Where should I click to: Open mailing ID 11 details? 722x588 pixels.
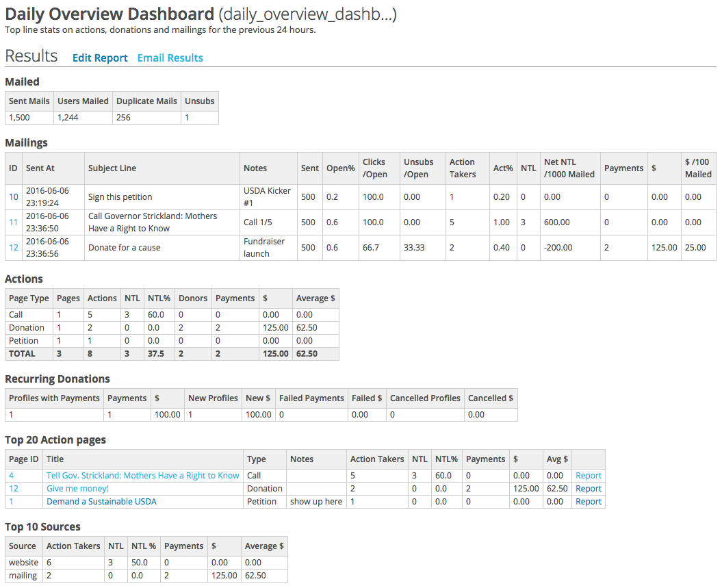pyautogui.click(x=12, y=222)
